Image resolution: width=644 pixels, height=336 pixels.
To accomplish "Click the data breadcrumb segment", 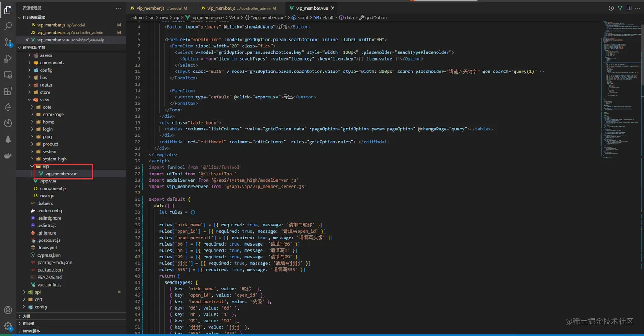I will point(346,17).
